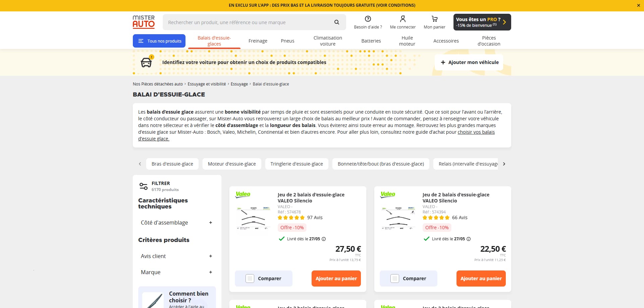Image resolution: width=644 pixels, height=308 pixels.
Task: Click info icon beside second product delivery date
Action: pos(469,239)
